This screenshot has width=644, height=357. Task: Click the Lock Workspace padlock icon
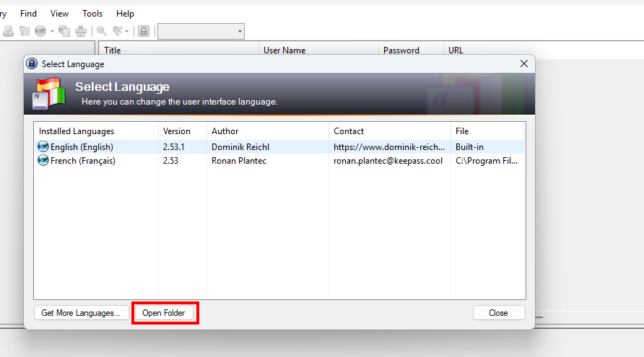144,31
